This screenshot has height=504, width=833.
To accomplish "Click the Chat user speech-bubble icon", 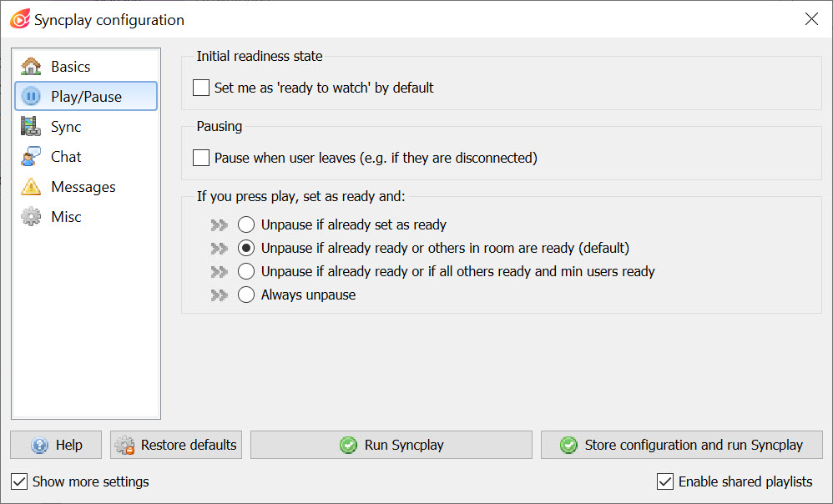I will tap(31, 157).
